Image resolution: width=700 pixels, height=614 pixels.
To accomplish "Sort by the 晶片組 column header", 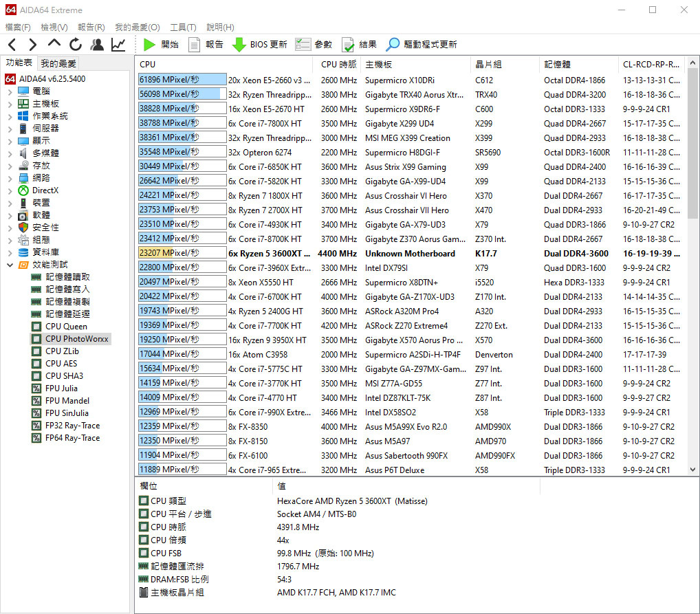I will pyautogui.click(x=505, y=65).
